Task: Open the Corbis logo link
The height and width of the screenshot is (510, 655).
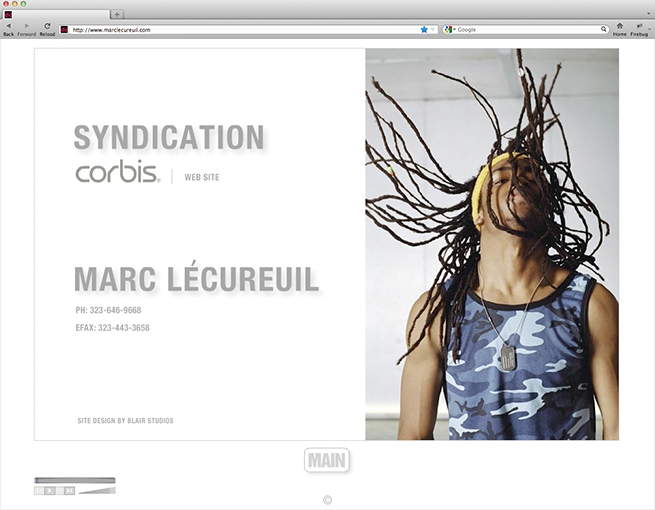Action: pos(118,171)
